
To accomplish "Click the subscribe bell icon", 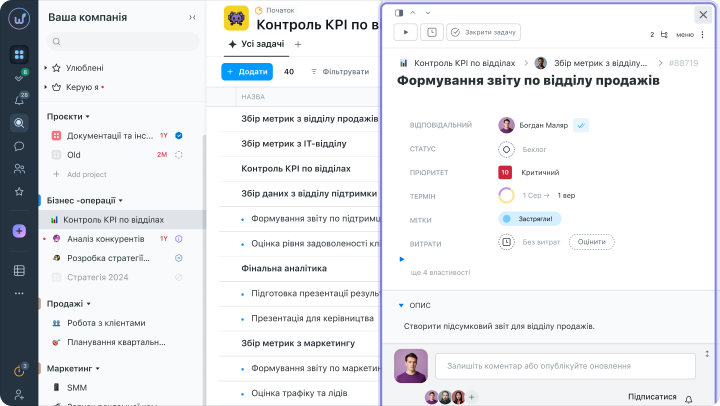I will (688, 398).
